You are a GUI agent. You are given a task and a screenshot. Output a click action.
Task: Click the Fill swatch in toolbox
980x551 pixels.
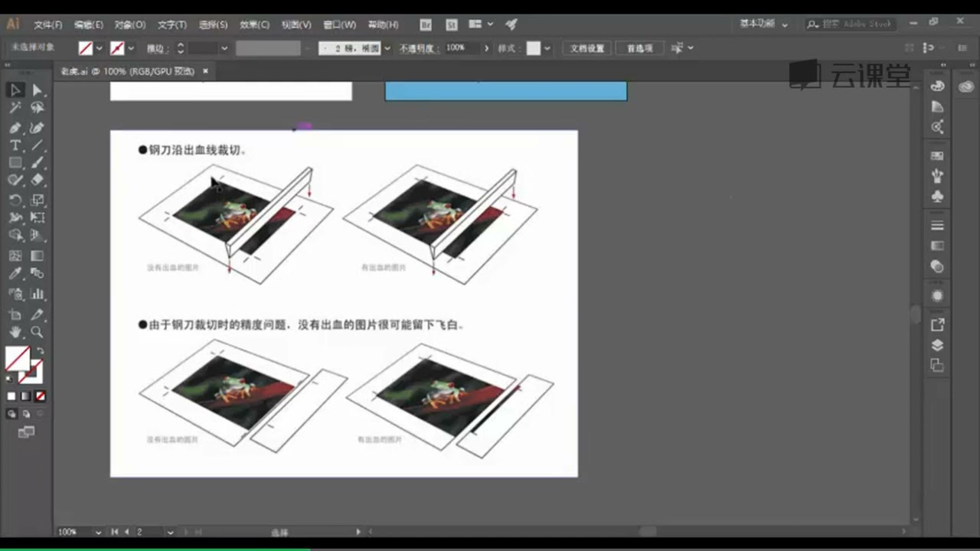18,358
